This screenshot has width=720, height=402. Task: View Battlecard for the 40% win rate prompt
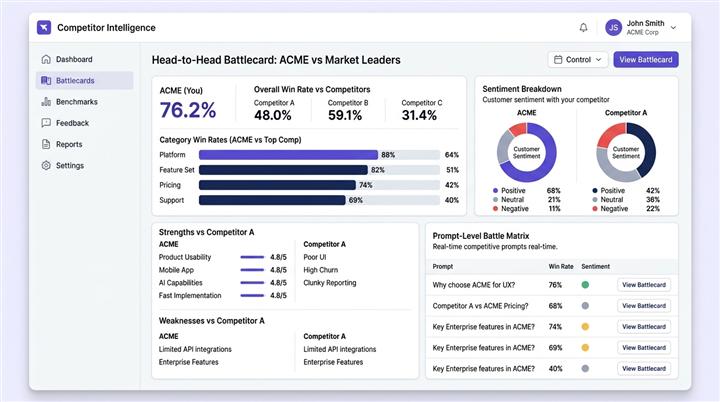[x=644, y=368]
